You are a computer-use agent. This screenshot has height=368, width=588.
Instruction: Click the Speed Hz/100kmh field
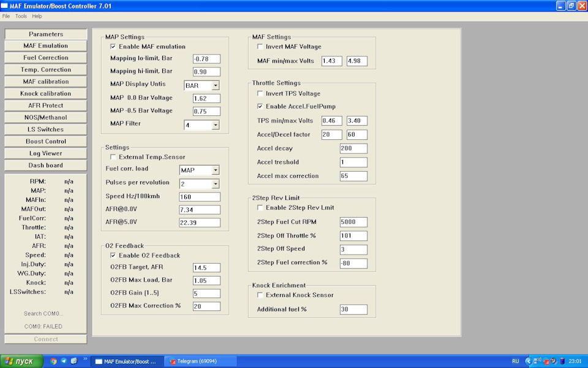(x=200, y=197)
